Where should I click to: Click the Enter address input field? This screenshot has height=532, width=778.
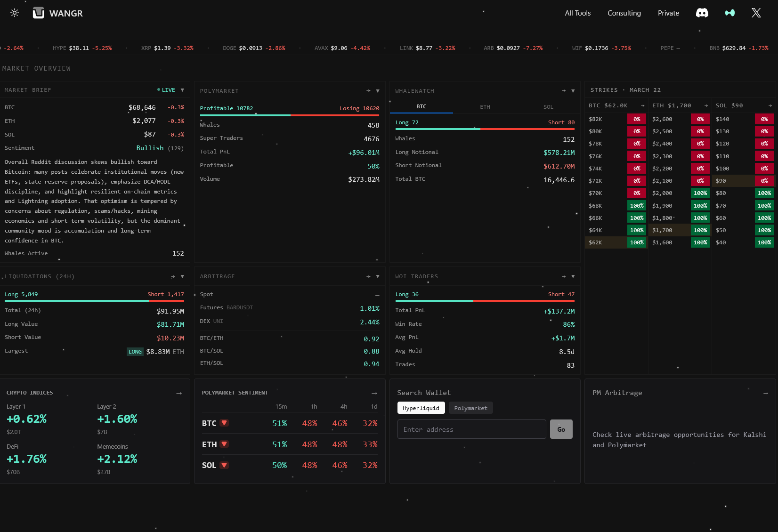(x=471, y=429)
